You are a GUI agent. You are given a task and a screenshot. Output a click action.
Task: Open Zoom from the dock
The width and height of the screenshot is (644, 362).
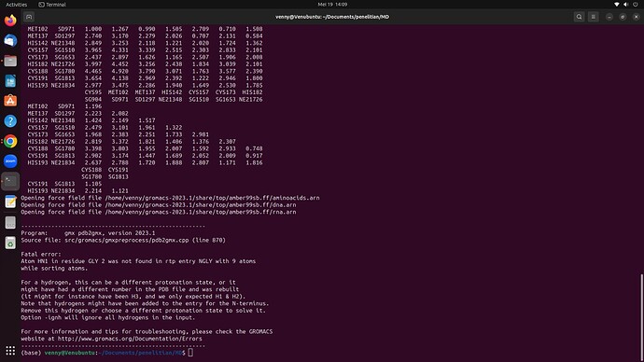[x=10, y=161]
